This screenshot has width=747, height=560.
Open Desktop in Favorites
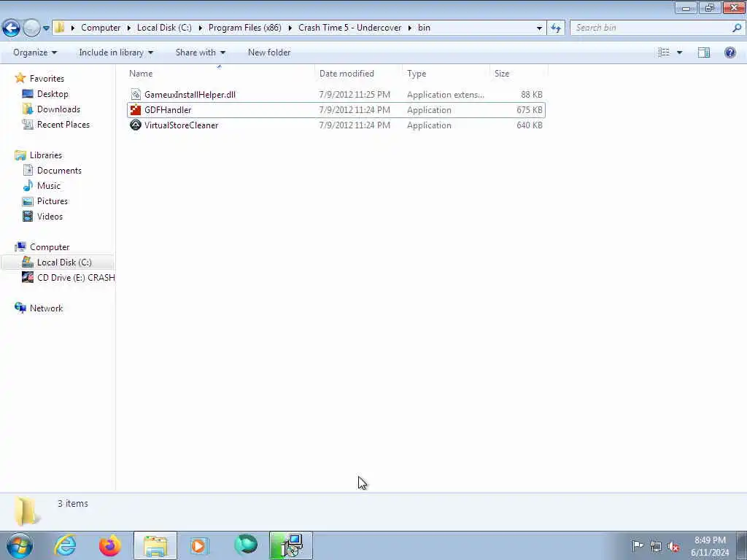pos(53,94)
